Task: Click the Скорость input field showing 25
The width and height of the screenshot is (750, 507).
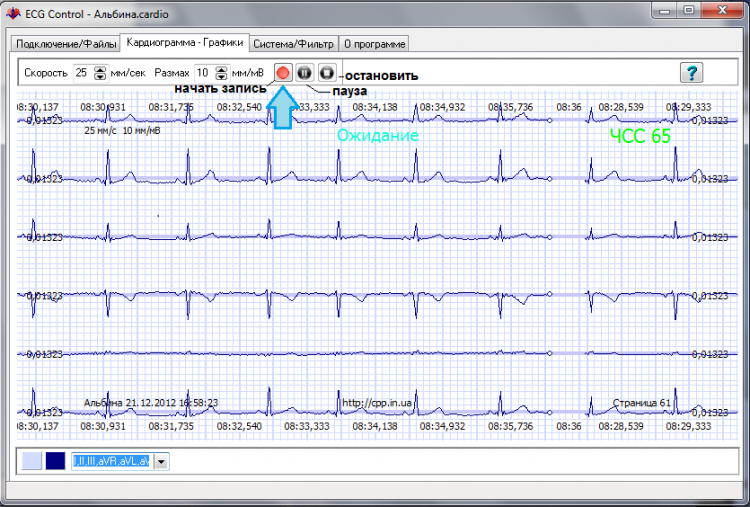Action: (x=84, y=73)
